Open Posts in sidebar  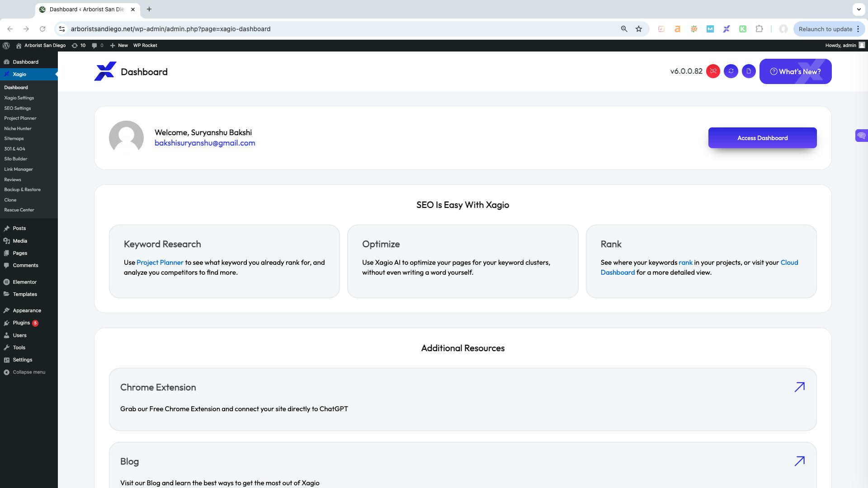tap(19, 229)
